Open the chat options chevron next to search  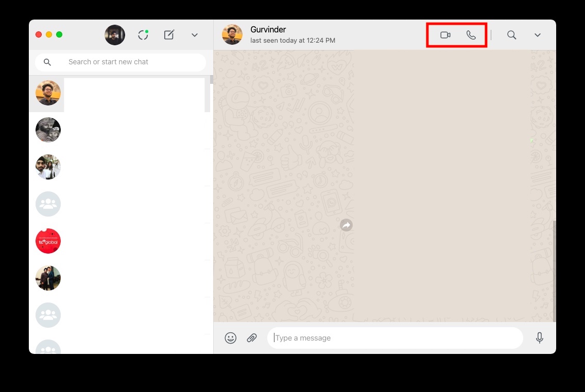pyautogui.click(x=538, y=35)
